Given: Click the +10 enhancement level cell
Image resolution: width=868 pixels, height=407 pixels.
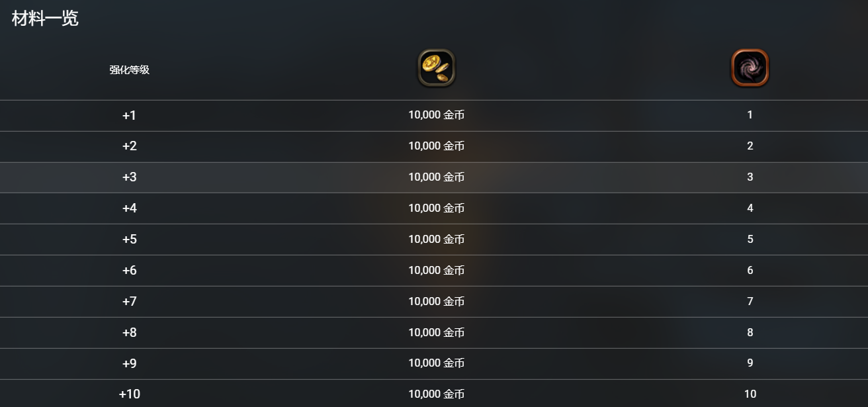Looking at the screenshot, I should [x=130, y=394].
